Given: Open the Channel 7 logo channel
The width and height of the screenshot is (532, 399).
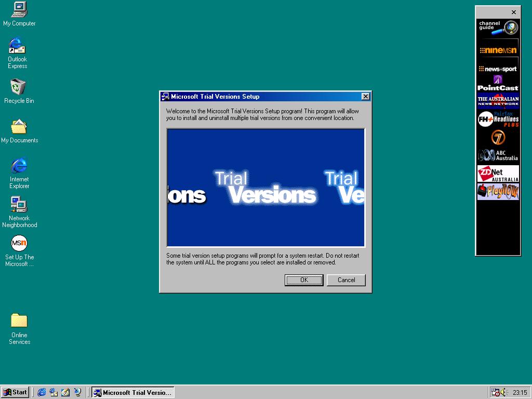Looking at the screenshot, I should click(498, 137).
